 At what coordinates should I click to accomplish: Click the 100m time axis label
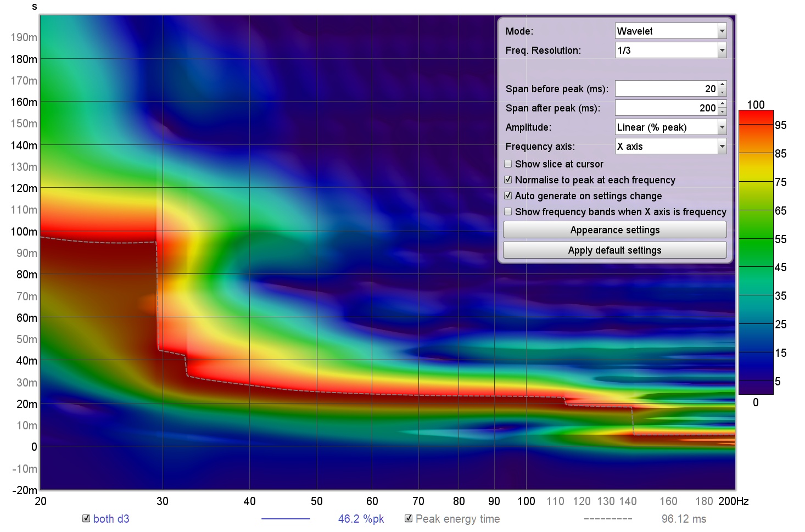tap(24, 231)
